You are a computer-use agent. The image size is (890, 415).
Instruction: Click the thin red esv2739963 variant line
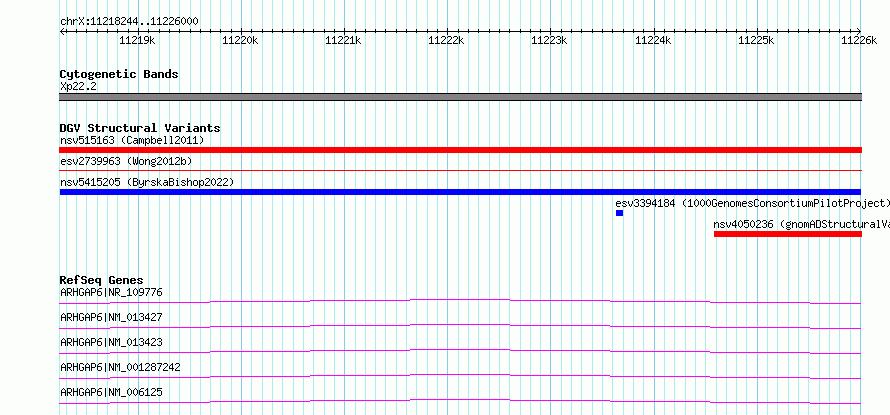[x=460, y=170]
